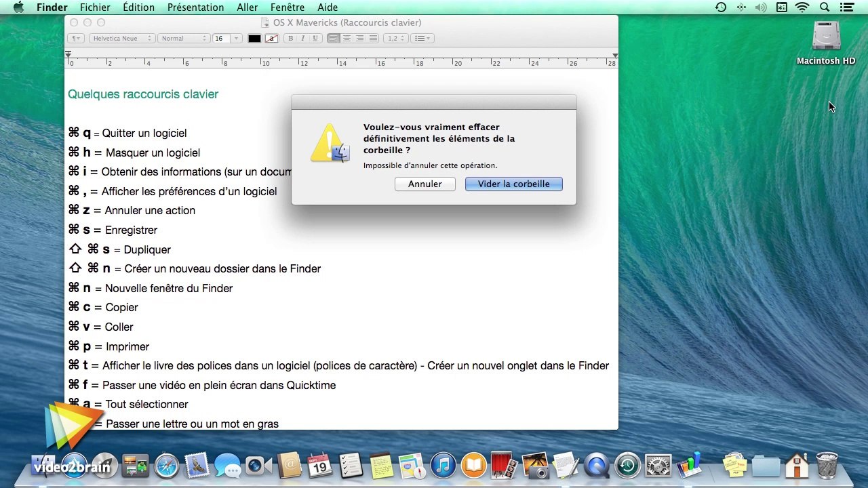Open the Home folder in the Dock
The image size is (868, 488).
point(796,466)
